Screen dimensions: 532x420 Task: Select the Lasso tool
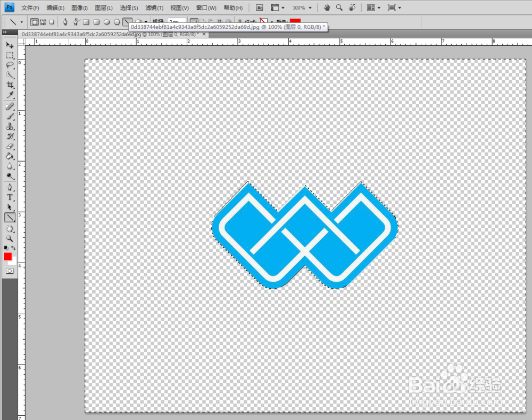[10, 65]
